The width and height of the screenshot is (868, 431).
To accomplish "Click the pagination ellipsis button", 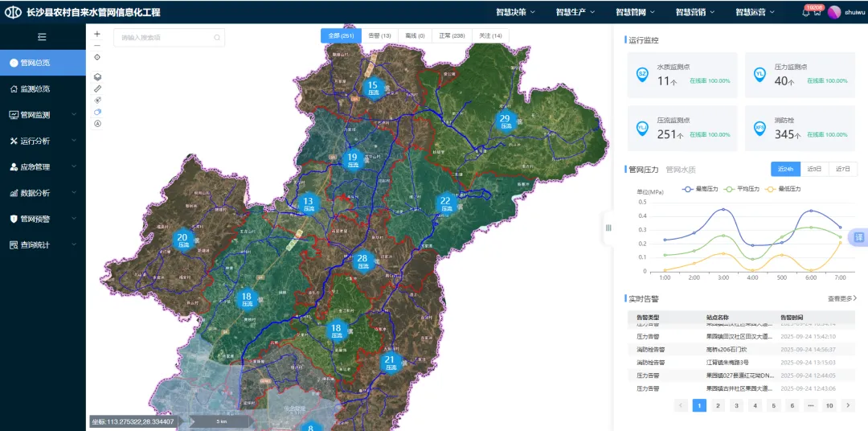I will (x=811, y=405).
